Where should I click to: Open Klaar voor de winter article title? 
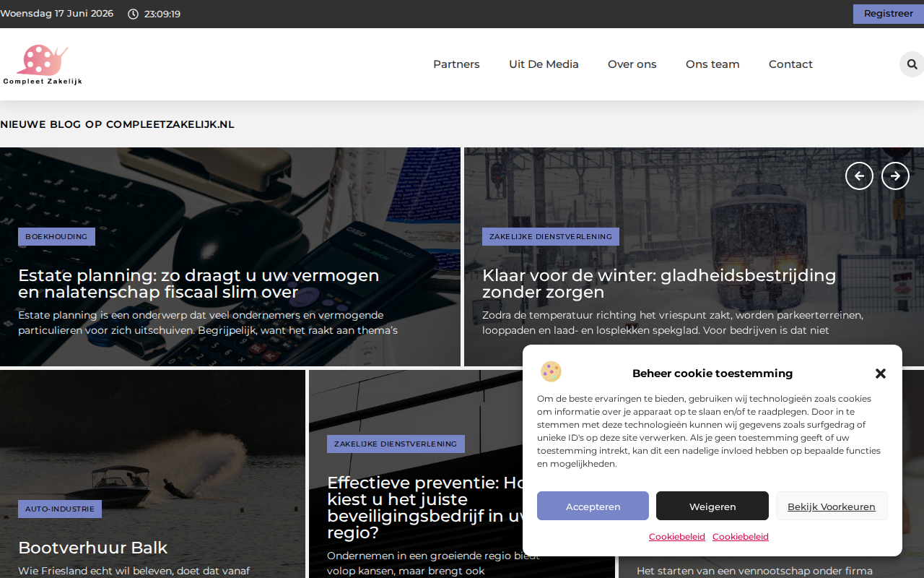coord(659,284)
